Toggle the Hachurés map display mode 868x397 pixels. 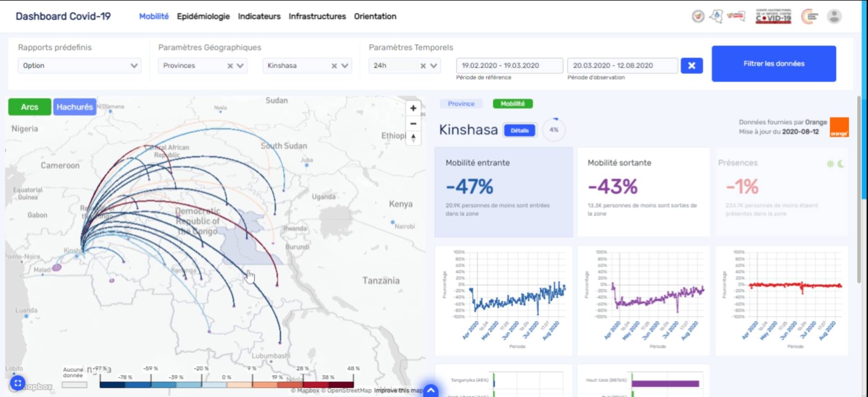click(x=75, y=107)
